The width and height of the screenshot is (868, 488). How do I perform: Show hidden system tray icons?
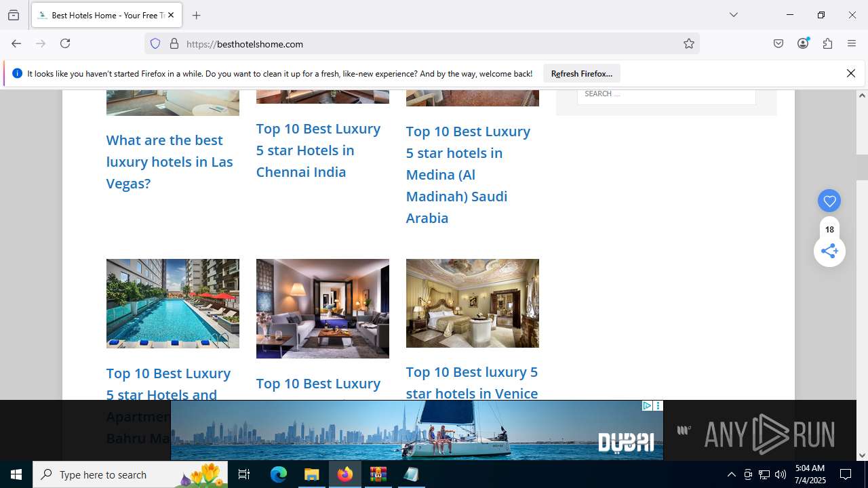731,474
